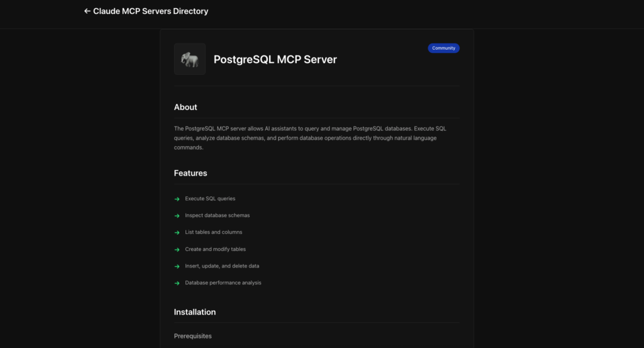The width and height of the screenshot is (644, 348).
Task: Click the green arrow beside Inspect database schemas
Action: click(x=177, y=216)
